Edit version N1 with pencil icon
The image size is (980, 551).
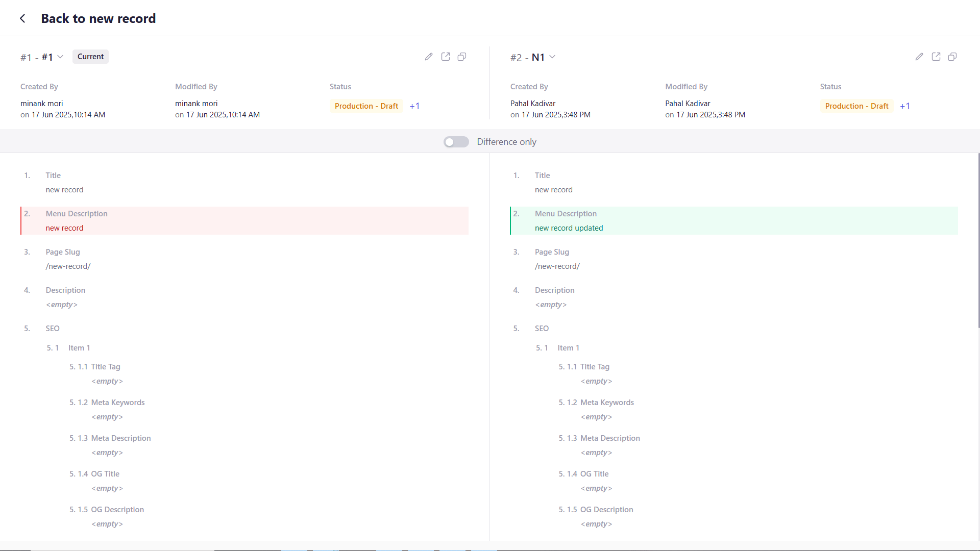[x=919, y=57]
